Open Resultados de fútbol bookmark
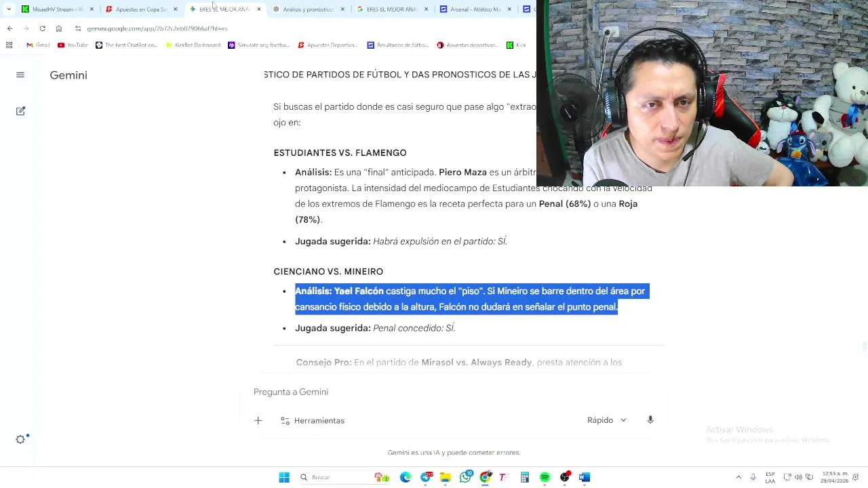Image resolution: width=868 pixels, height=488 pixels. (x=397, y=45)
